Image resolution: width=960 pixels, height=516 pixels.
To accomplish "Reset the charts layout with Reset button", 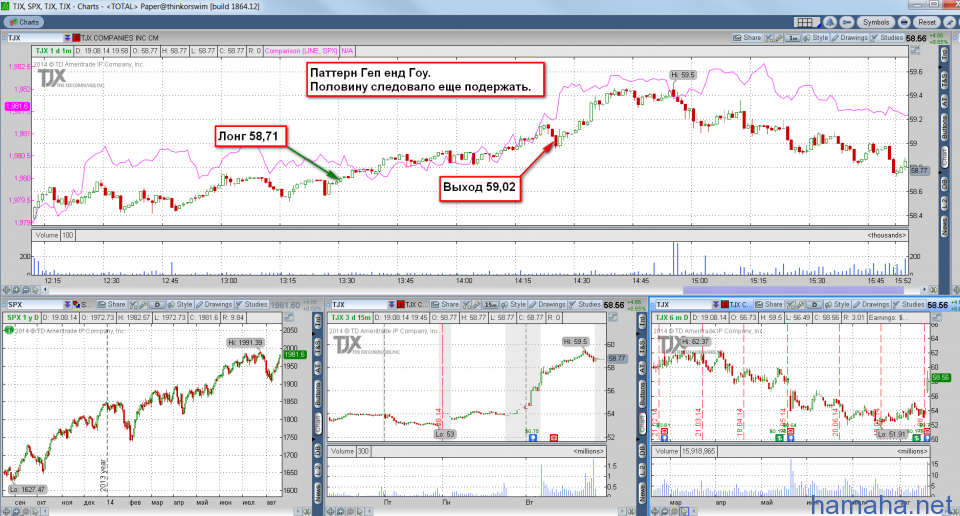I will click(926, 22).
